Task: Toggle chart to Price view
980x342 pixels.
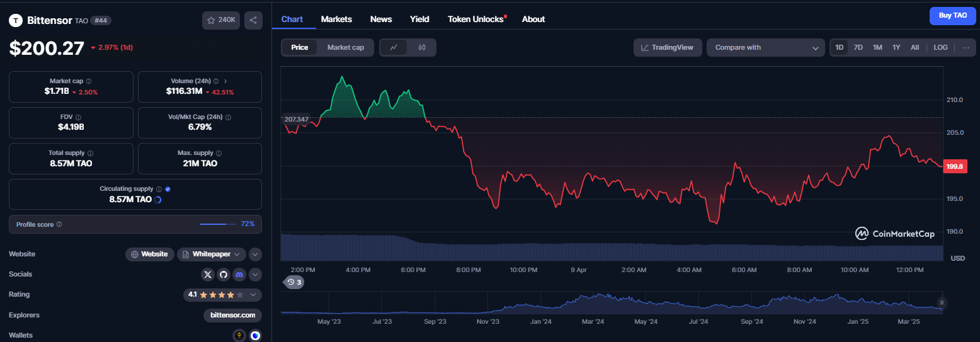Action: pos(300,47)
